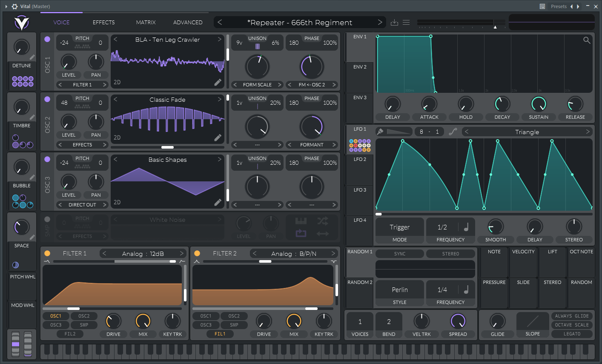Click the OSC 1 wavetable edit pencil
This screenshot has width=602, height=364.
tap(218, 82)
